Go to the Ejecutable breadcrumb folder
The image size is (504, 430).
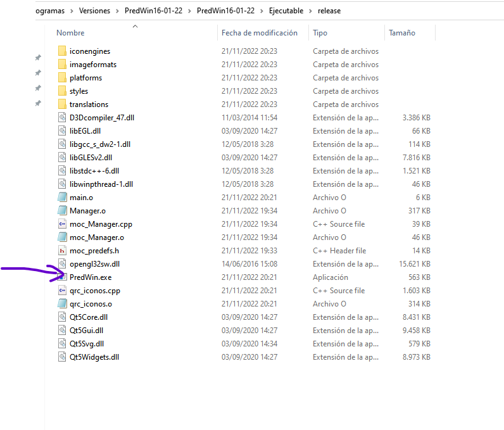pyautogui.click(x=286, y=11)
